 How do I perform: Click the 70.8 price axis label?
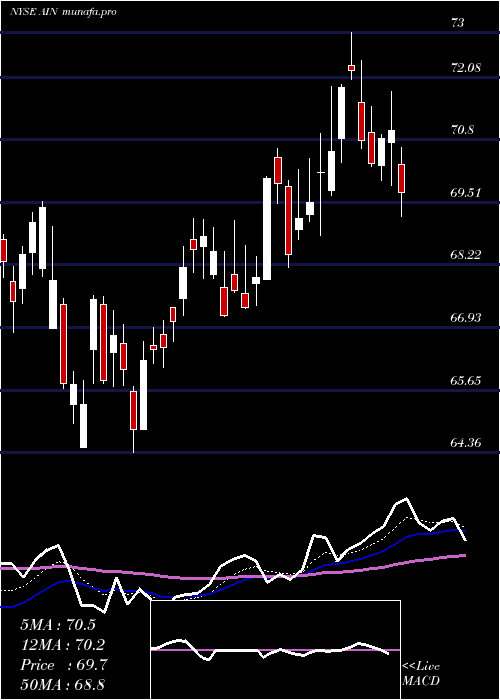[x=463, y=130]
